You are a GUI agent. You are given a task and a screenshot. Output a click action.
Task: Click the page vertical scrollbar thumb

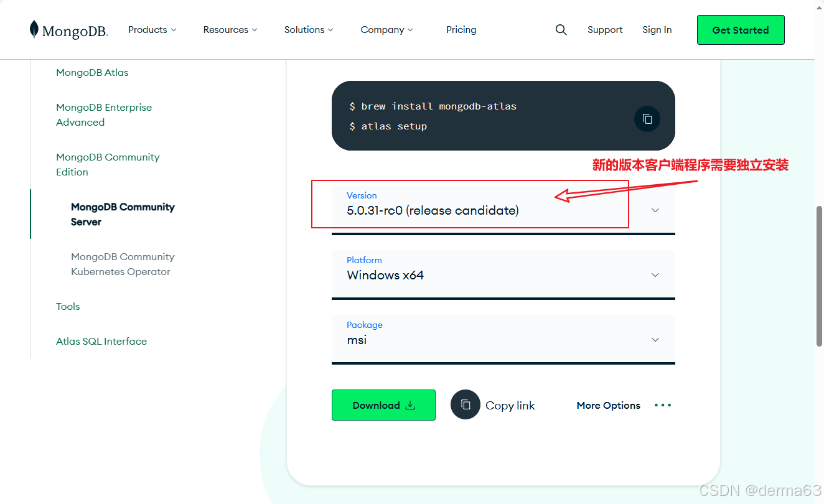[x=819, y=276]
